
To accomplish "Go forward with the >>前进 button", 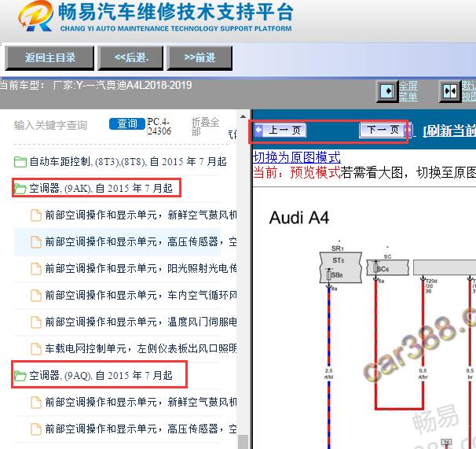I will 200,57.
